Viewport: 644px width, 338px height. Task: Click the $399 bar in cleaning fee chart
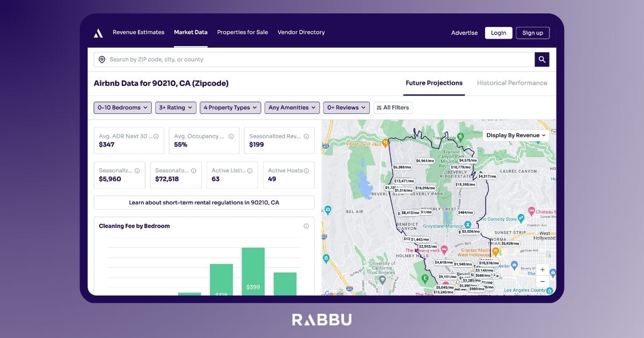(253, 271)
